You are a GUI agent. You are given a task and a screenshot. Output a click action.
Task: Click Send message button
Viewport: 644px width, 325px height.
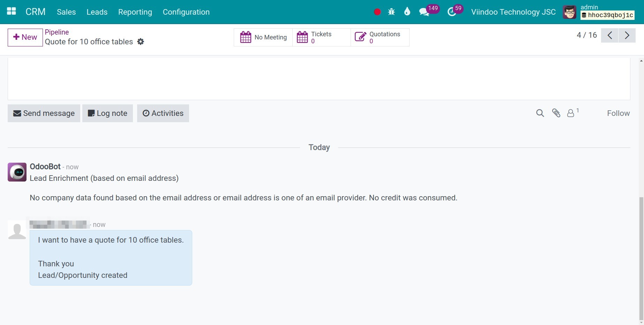pos(44,113)
